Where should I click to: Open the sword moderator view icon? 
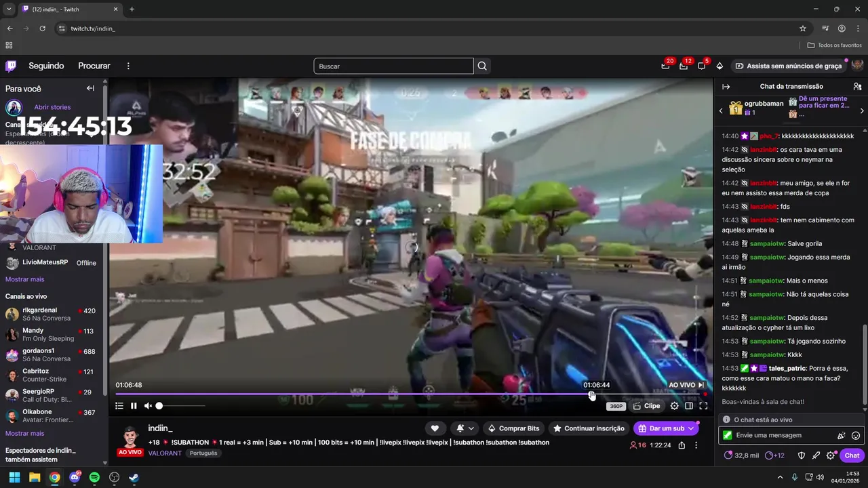[x=816, y=455]
